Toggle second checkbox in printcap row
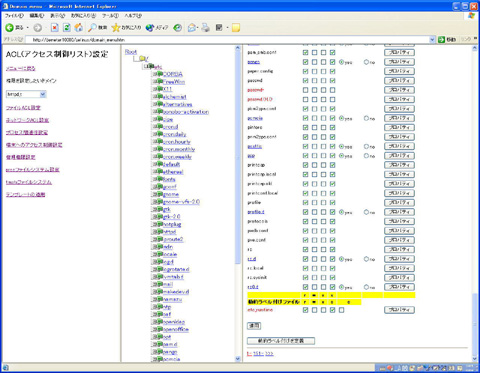 314,165
